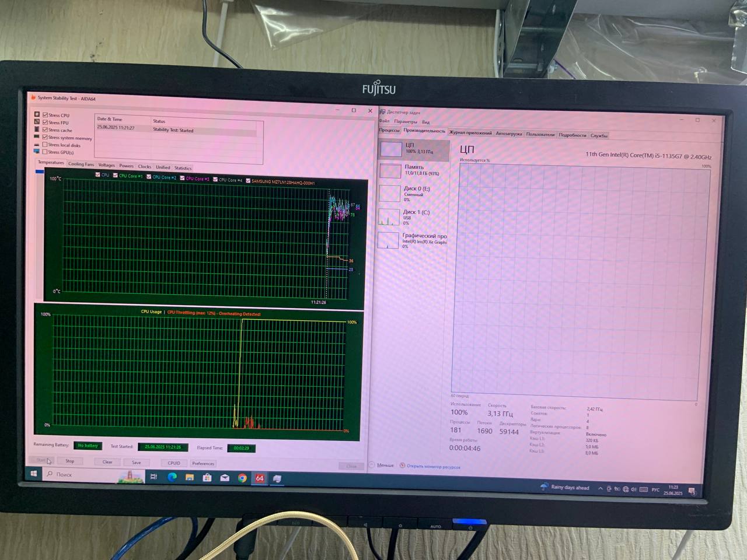This screenshot has width=747, height=560.
Task: Open the Mail app from the taskbar
Action: (x=225, y=478)
